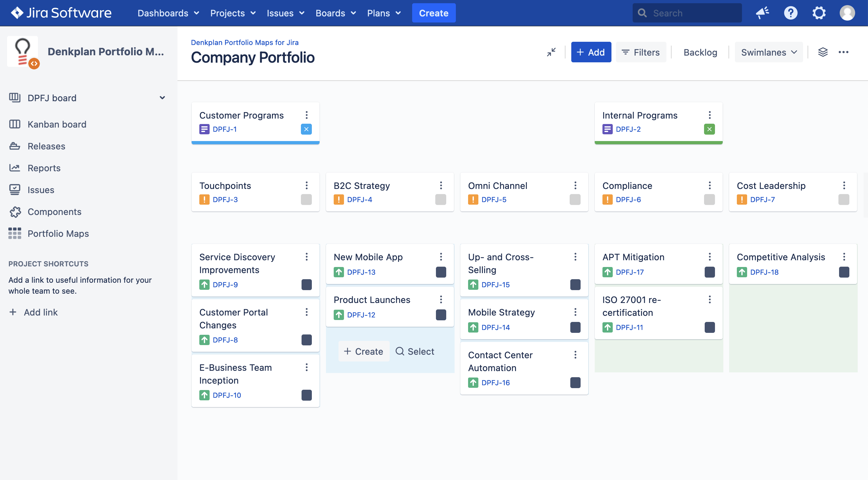The image size is (868, 480).
Task: Open the Filters dropdown
Action: click(641, 52)
